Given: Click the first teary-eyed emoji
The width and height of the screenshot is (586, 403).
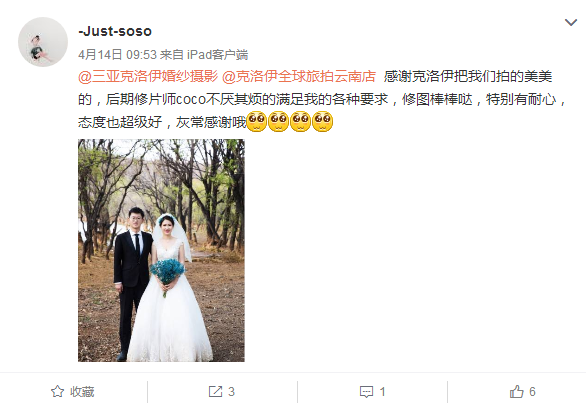Looking at the screenshot, I should (x=257, y=121).
